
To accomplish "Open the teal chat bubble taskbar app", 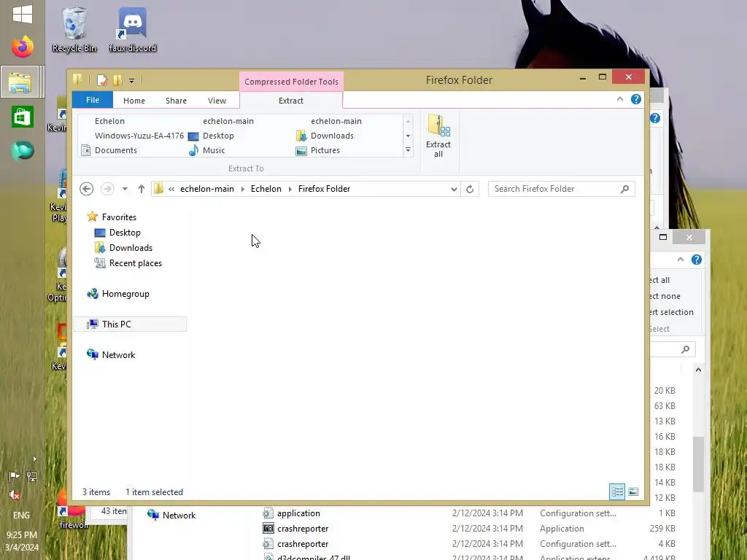I will [23, 151].
